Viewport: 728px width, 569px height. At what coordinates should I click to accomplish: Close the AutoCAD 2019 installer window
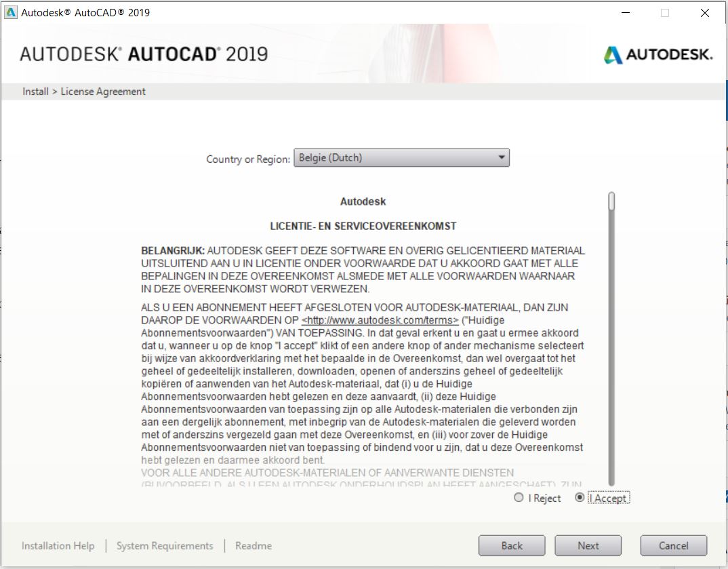(x=705, y=12)
